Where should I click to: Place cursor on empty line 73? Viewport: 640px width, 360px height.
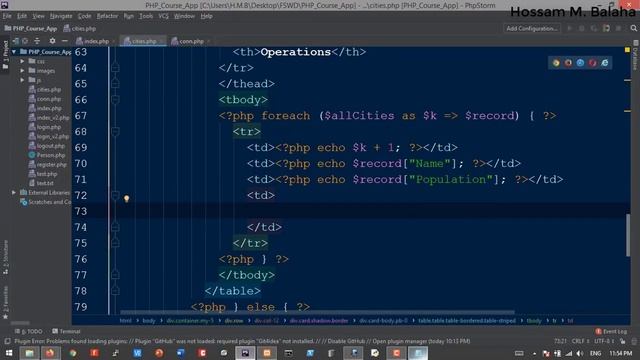359,211
